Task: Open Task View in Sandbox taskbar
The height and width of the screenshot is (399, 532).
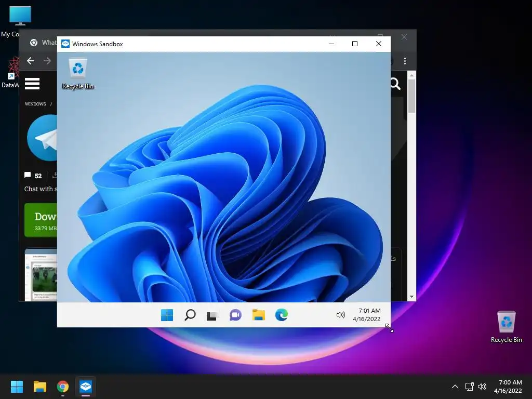Action: pos(212,315)
